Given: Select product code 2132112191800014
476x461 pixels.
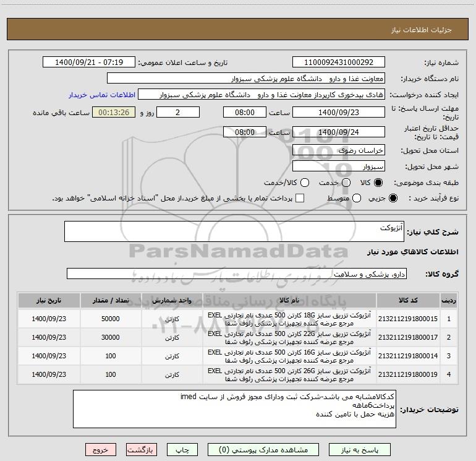Looking at the screenshot, I should [408, 356].
